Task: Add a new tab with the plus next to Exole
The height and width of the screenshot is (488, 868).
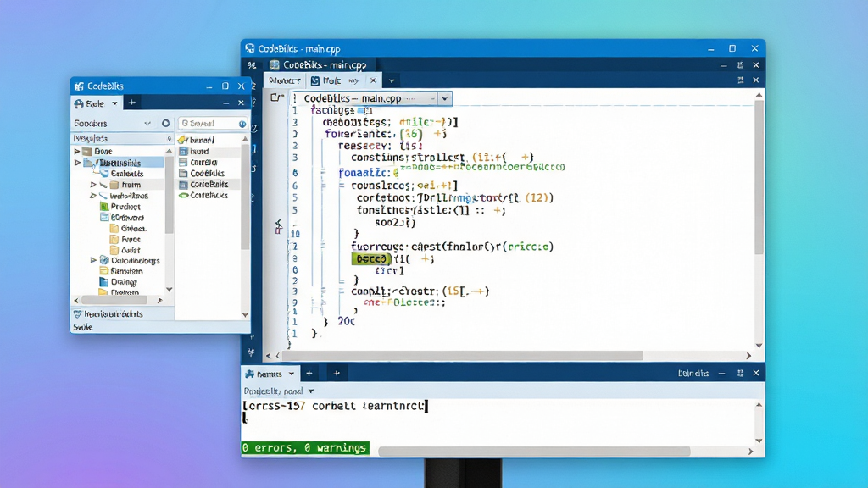Action: point(131,103)
